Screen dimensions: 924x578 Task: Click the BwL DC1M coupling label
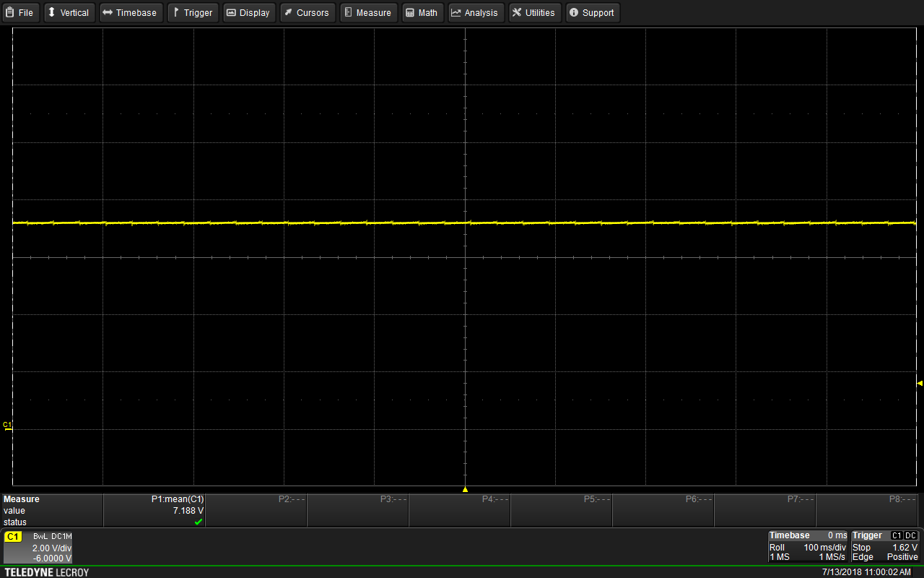(x=52, y=536)
